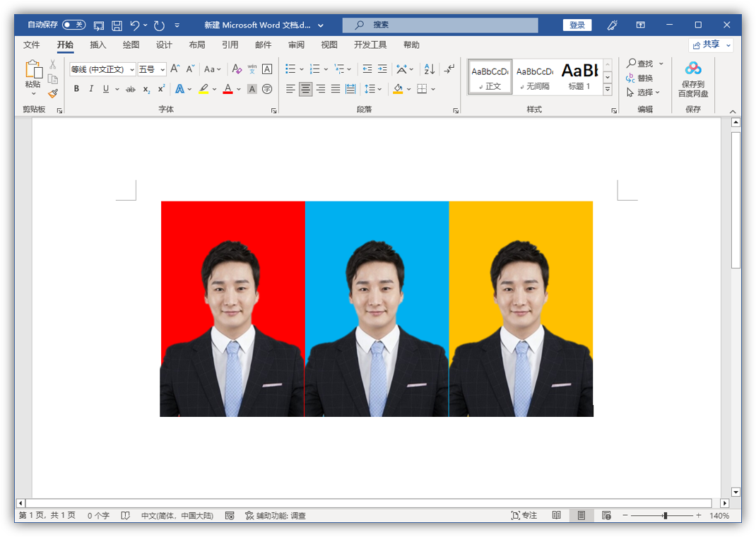Screen dimensions: 756x537
Task: Click the zoom slider in the status bar
Action: coord(665,516)
